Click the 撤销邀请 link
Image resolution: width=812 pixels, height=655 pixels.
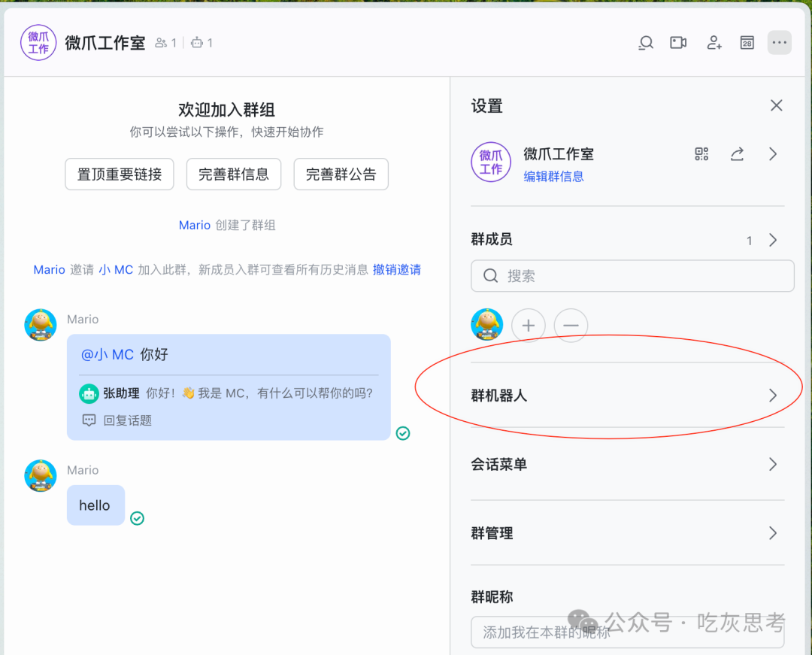[x=396, y=269]
